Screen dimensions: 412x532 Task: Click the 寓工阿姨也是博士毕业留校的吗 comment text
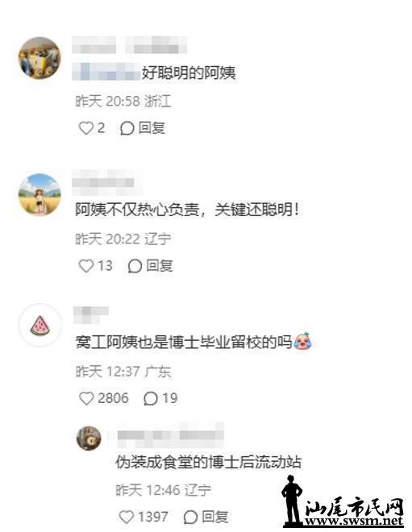pos(184,342)
